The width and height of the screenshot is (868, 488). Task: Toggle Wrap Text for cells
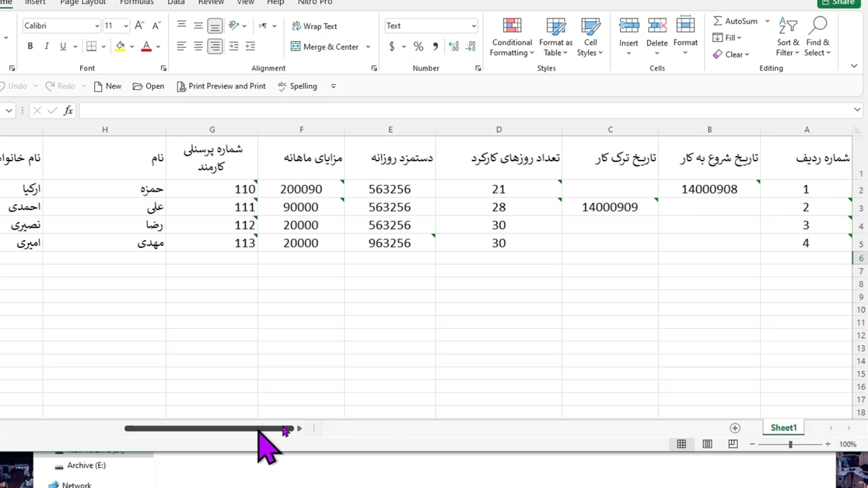(x=314, y=26)
